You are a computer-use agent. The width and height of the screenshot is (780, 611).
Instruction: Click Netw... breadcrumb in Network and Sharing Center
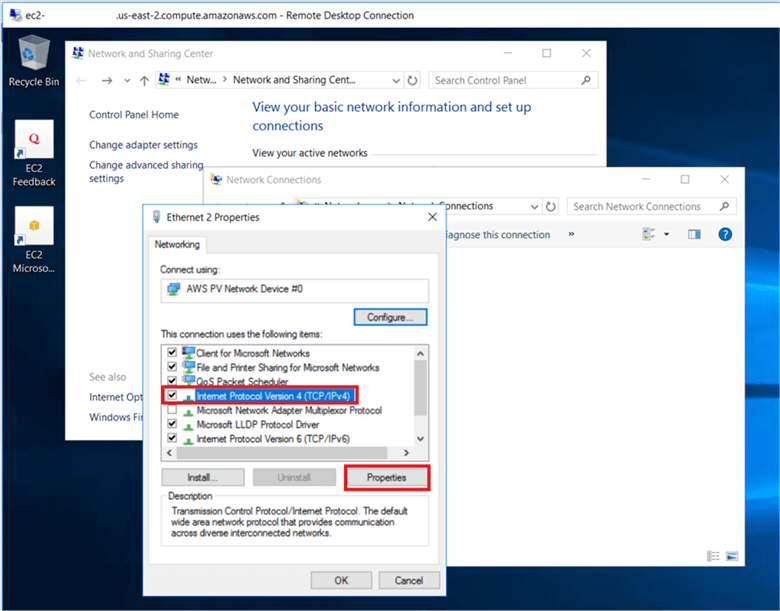click(x=201, y=80)
